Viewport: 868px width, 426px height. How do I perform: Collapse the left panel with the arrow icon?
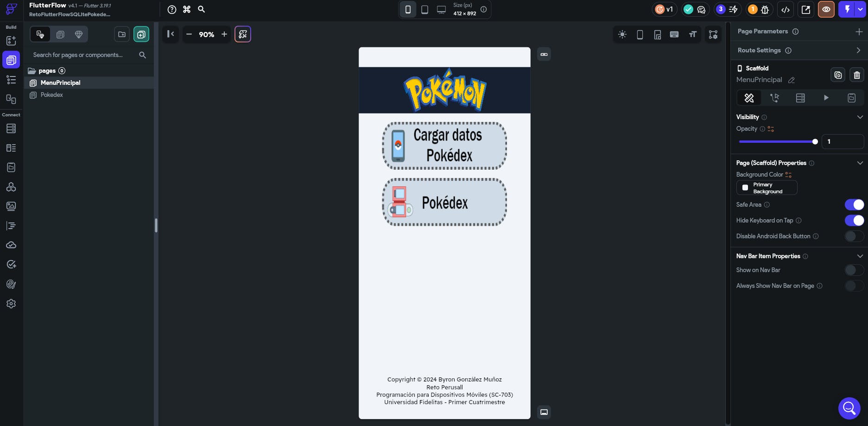[171, 34]
